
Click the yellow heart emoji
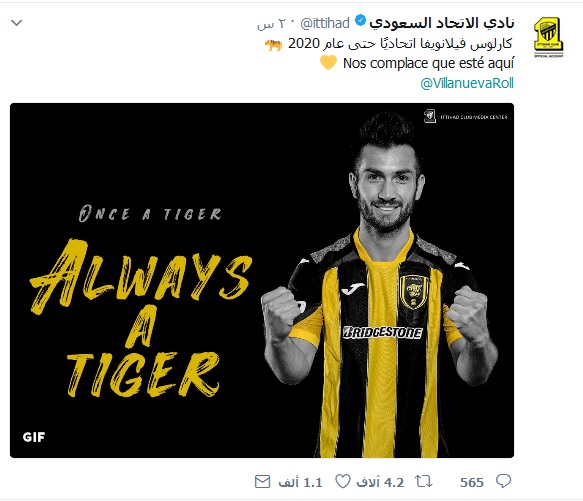[x=328, y=62]
